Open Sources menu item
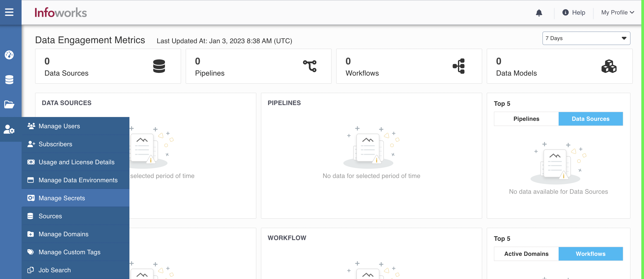 [76, 216]
